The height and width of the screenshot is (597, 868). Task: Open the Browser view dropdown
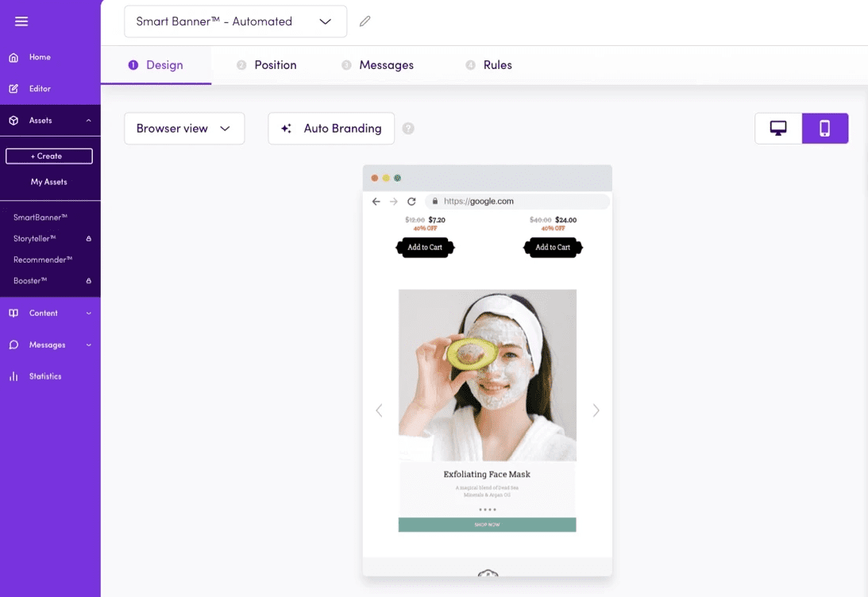click(x=184, y=129)
